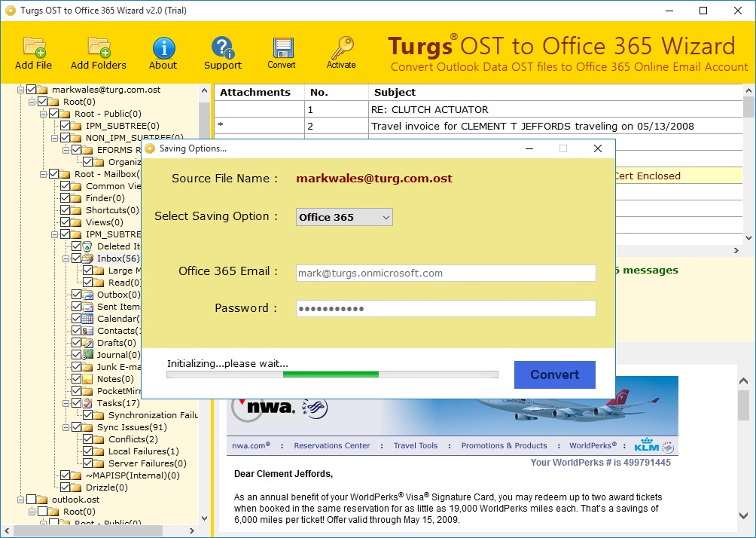756x538 pixels.
Task: Click the Convert floppy disk toolbar icon
Action: coord(282,48)
